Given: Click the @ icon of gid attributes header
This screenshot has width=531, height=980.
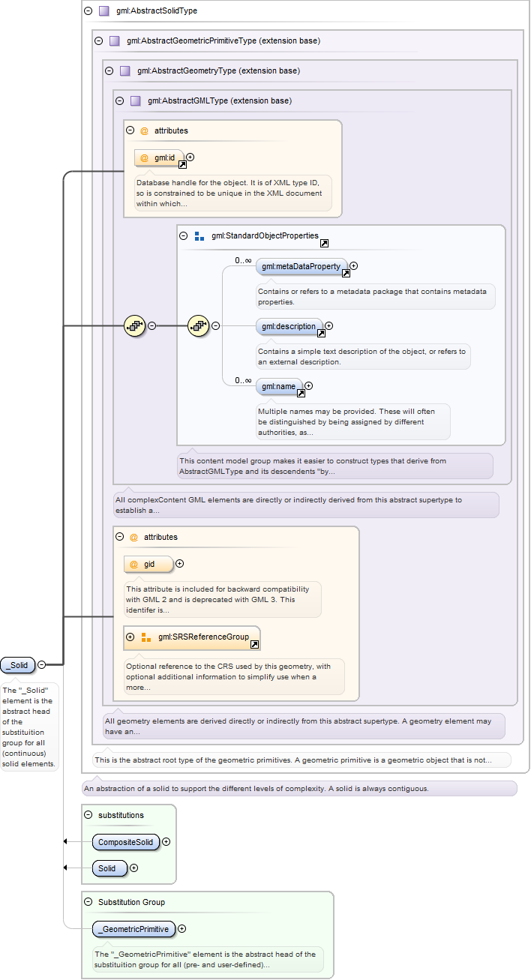Looking at the screenshot, I should 134,537.
